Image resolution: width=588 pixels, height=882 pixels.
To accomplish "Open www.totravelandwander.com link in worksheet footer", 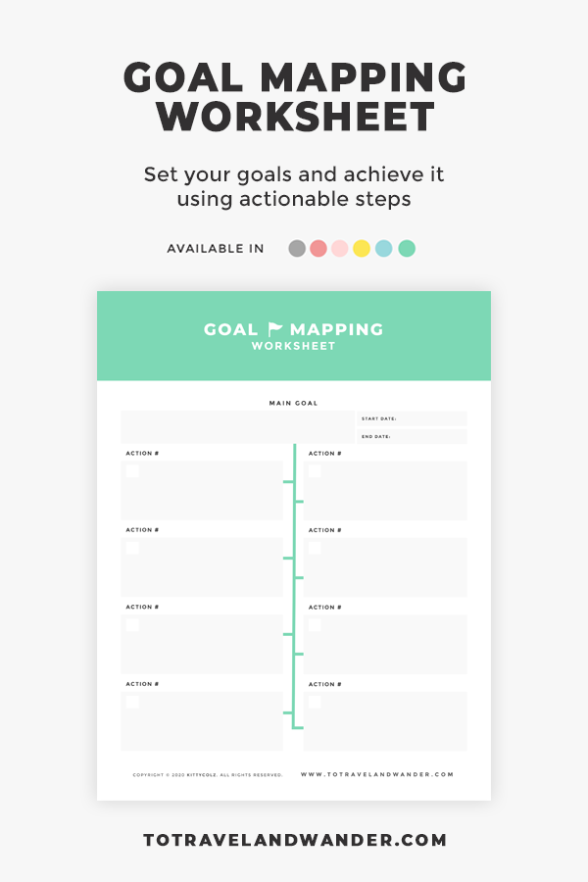I will point(377,774).
